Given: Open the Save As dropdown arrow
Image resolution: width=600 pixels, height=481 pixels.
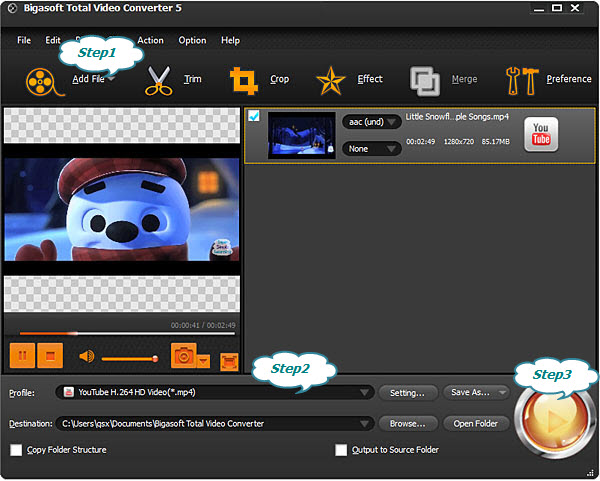Looking at the screenshot, I should click(502, 392).
